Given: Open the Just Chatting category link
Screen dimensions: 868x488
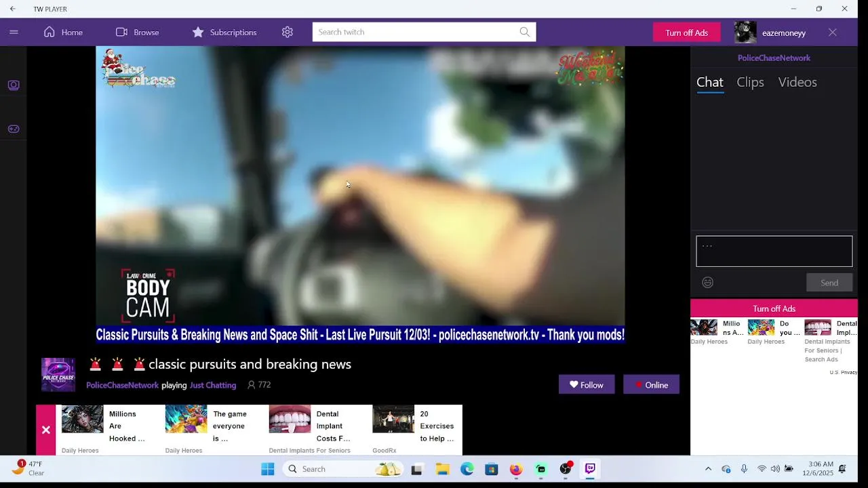Looking at the screenshot, I should click(213, 385).
